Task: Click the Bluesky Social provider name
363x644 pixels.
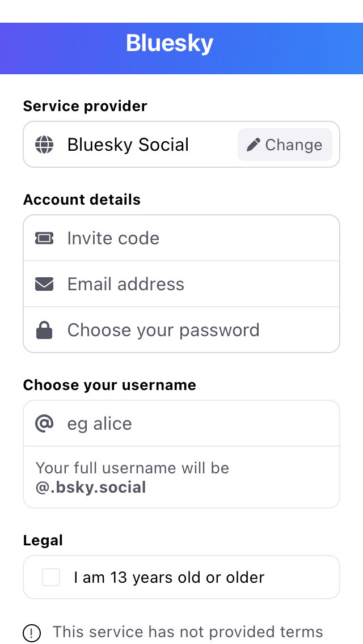Action: [x=128, y=145]
